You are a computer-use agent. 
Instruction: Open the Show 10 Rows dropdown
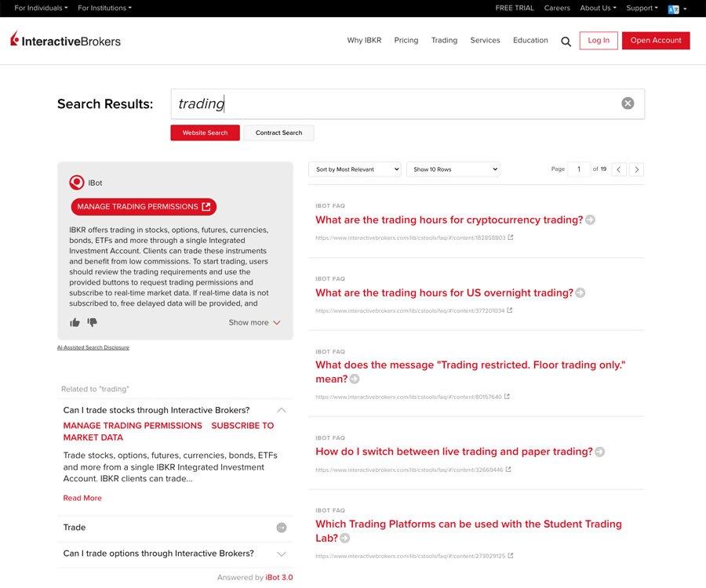click(453, 169)
